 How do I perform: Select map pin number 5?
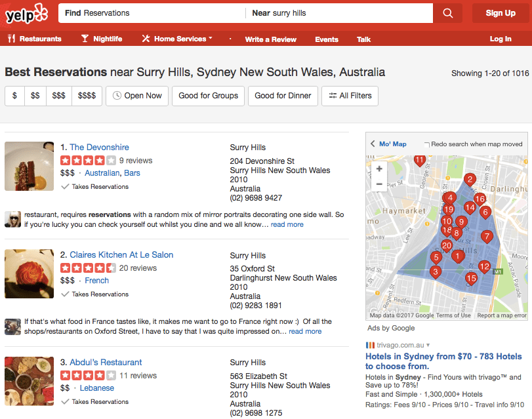tap(436, 258)
